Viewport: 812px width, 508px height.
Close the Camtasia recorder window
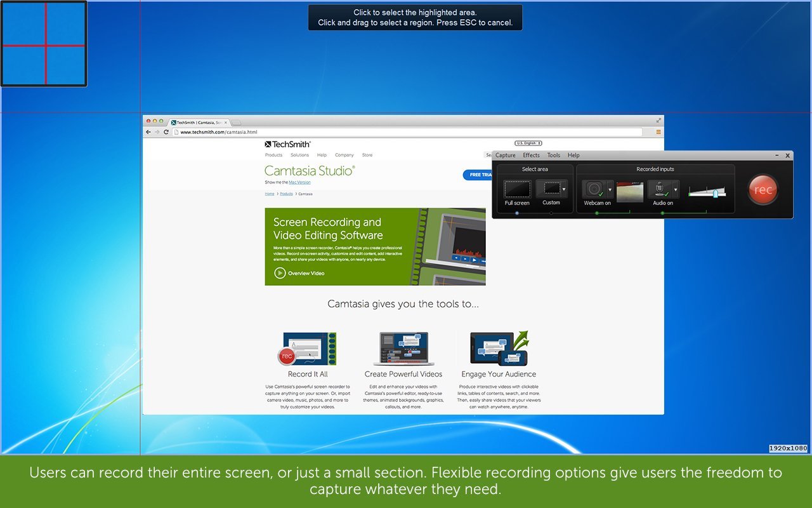coord(788,156)
